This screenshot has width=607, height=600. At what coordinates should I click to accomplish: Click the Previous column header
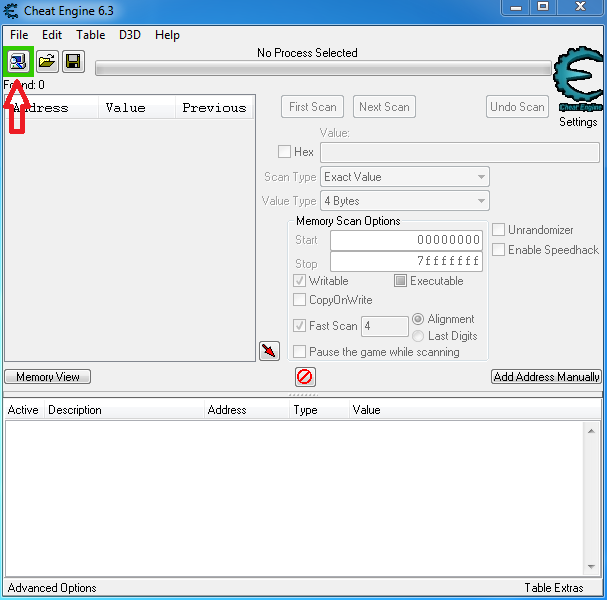click(214, 108)
